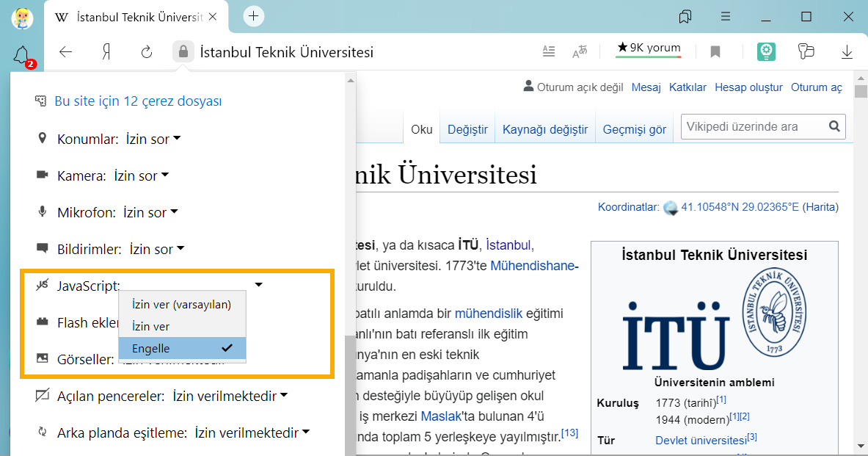868x456 pixels.
Task: Switch to the Oku tab
Action: tap(421, 129)
